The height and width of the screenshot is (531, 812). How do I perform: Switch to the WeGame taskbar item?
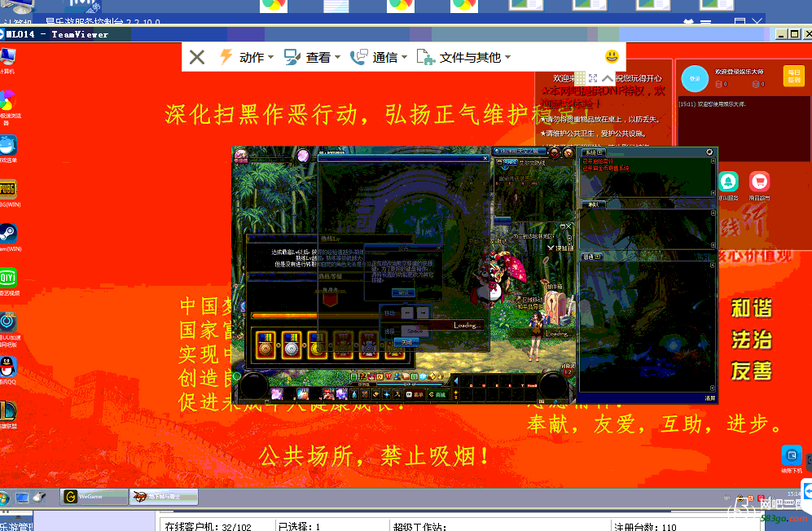pyautogui.click(x=94, y=497)
